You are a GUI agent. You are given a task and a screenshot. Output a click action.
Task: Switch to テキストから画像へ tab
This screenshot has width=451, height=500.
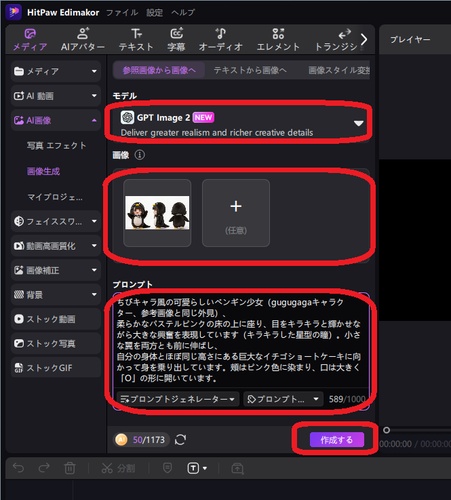(x=250, y=70)
